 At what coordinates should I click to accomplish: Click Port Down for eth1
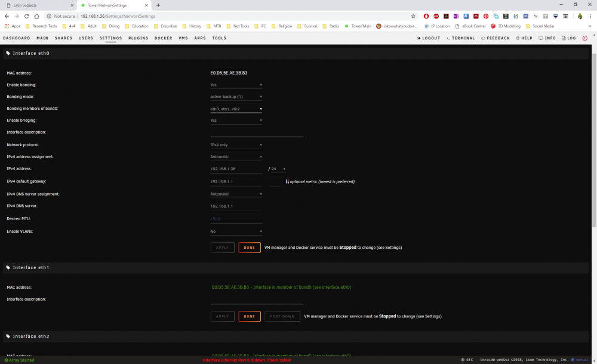pyautogui.click(x=282, y=316)
